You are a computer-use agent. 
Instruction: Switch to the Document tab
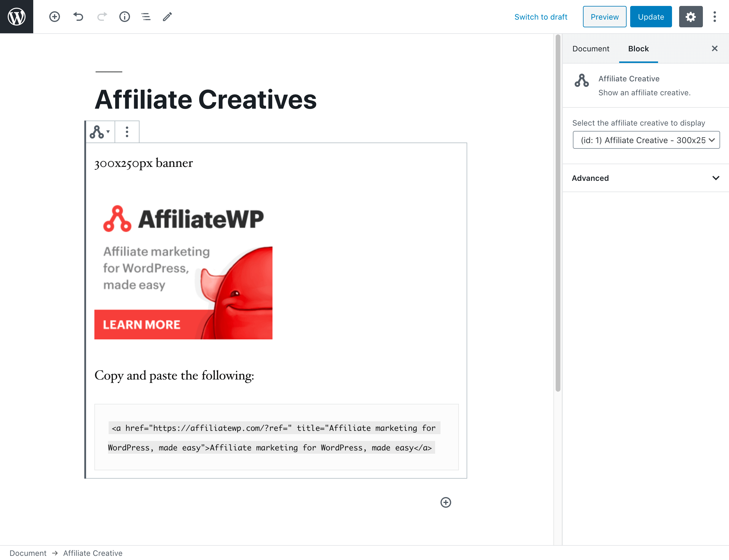click(x=590, y=49)
